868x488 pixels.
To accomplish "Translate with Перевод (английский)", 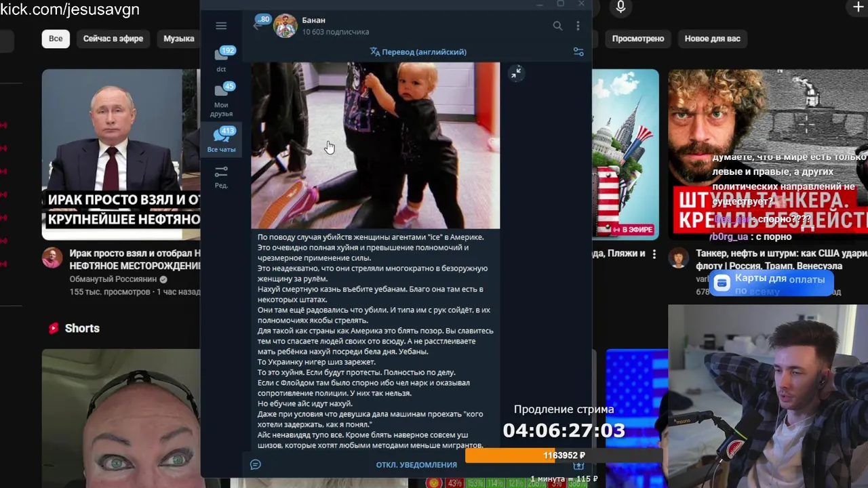I will [418, 52].
